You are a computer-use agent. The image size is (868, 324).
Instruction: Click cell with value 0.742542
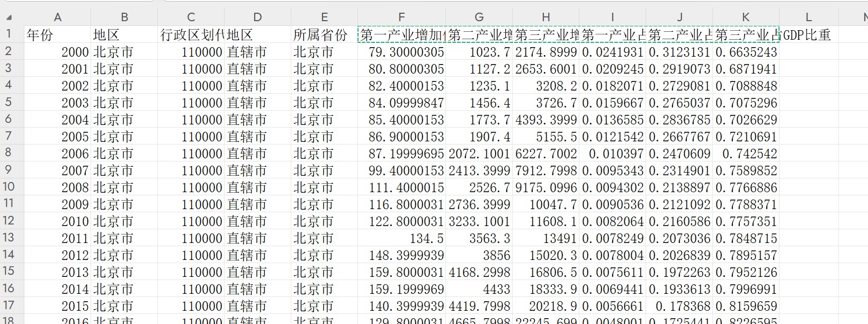[x=746, y=154]
